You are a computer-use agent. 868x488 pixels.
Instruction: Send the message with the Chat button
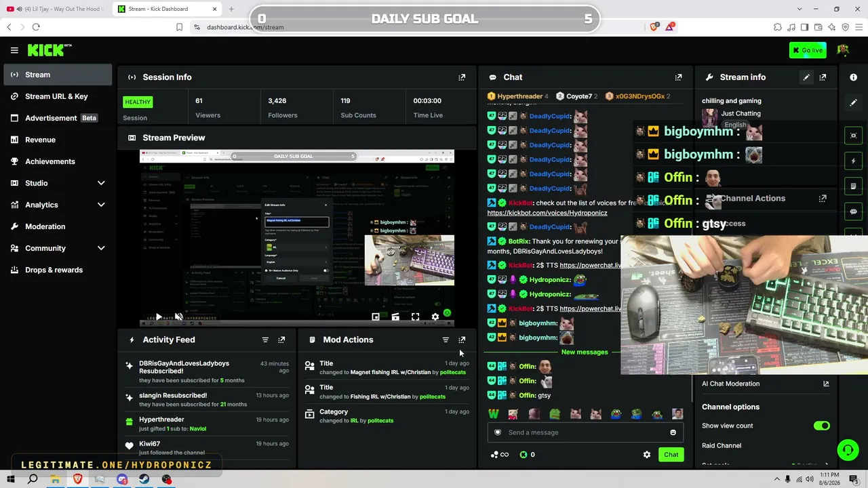tap(671, 455)
